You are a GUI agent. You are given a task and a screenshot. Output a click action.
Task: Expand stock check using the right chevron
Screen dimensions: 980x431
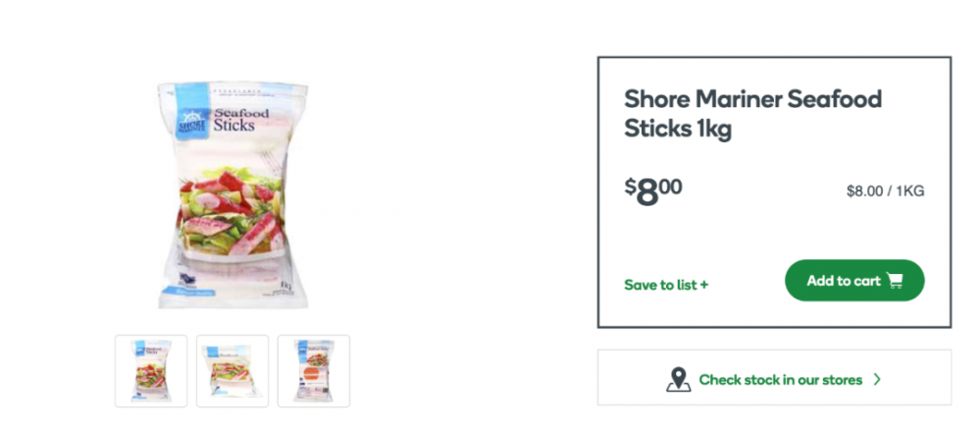coord(877,379)
